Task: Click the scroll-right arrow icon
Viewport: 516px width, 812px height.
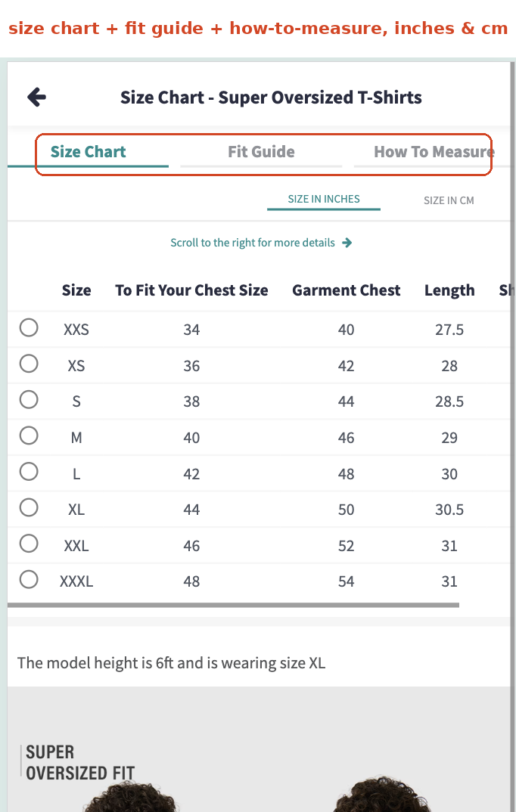Action: point(347,243)
